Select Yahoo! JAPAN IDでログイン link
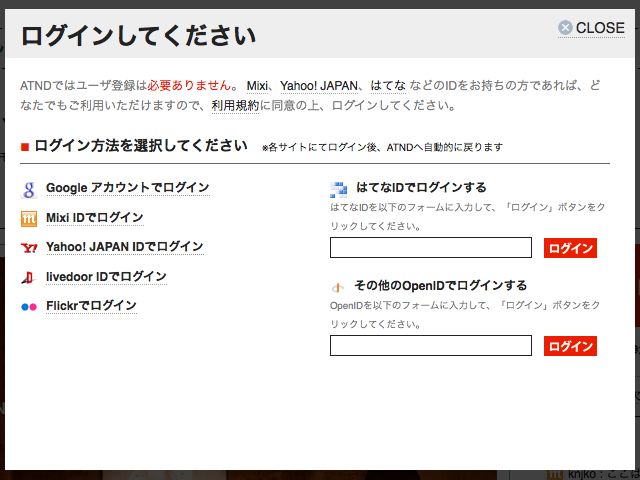 click(x=124, y=247)
